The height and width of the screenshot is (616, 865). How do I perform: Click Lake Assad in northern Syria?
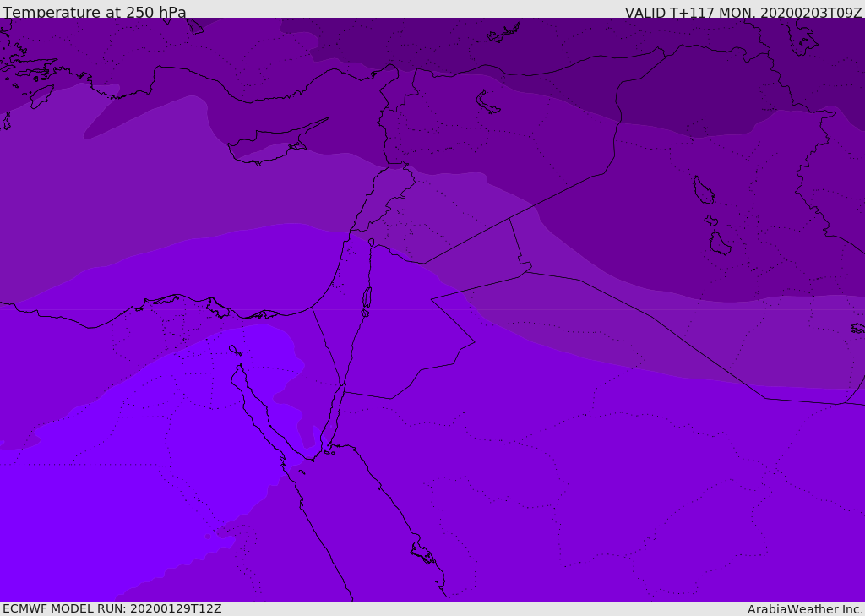(487, 102)
